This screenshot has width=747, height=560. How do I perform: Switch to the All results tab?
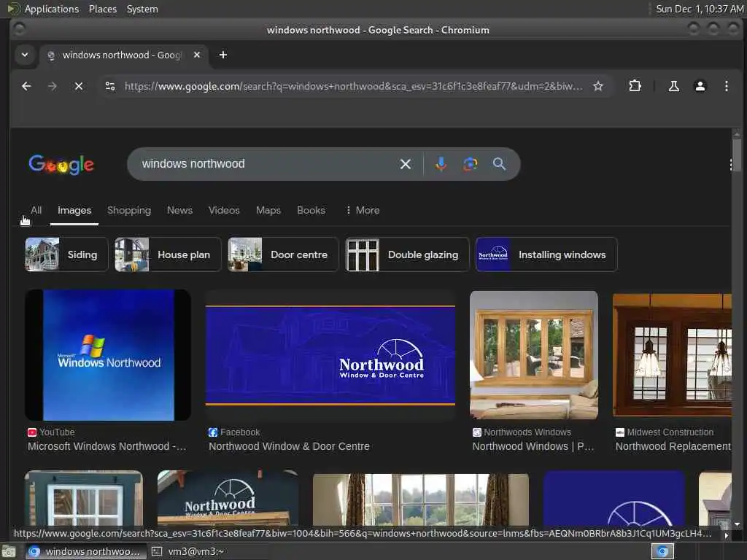tap(36, 210)
